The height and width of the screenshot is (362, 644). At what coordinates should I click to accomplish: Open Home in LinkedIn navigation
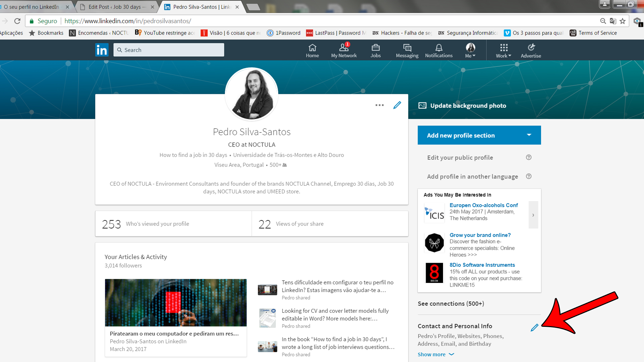click(x=312, y=51)
